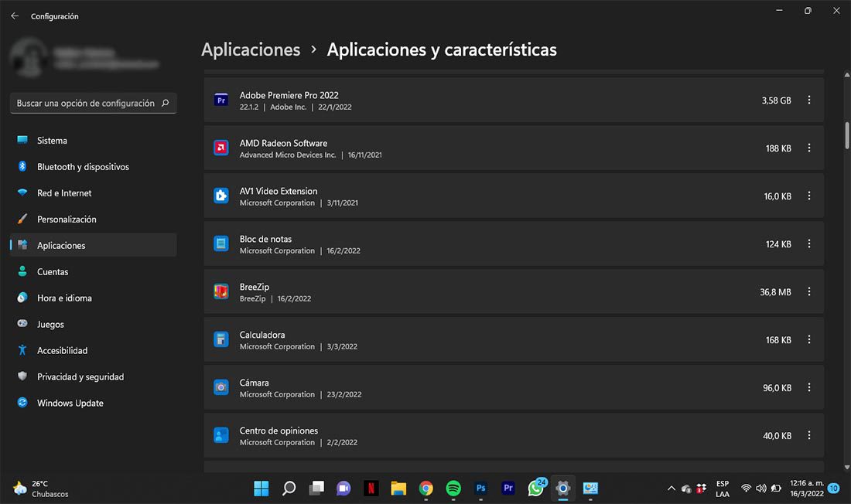The image size is (851, 504).
Task: Open options menu for BreeZip
Action: [808, 292]
